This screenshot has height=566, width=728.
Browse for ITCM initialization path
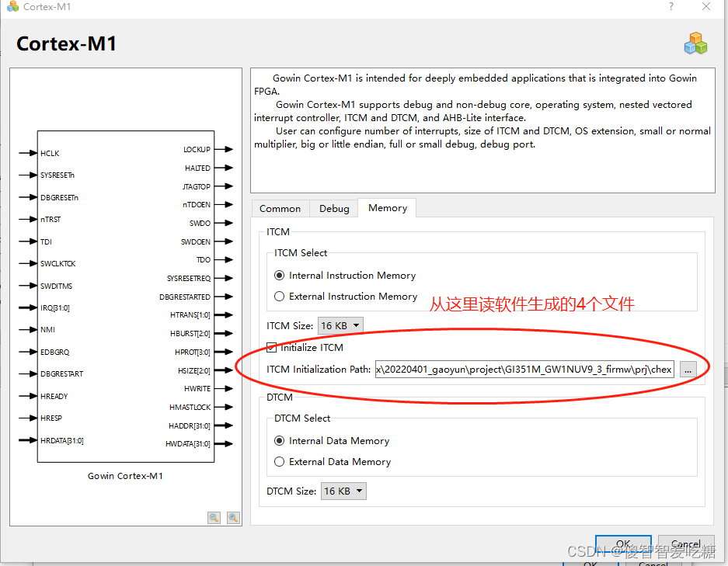tap(688, 370)
